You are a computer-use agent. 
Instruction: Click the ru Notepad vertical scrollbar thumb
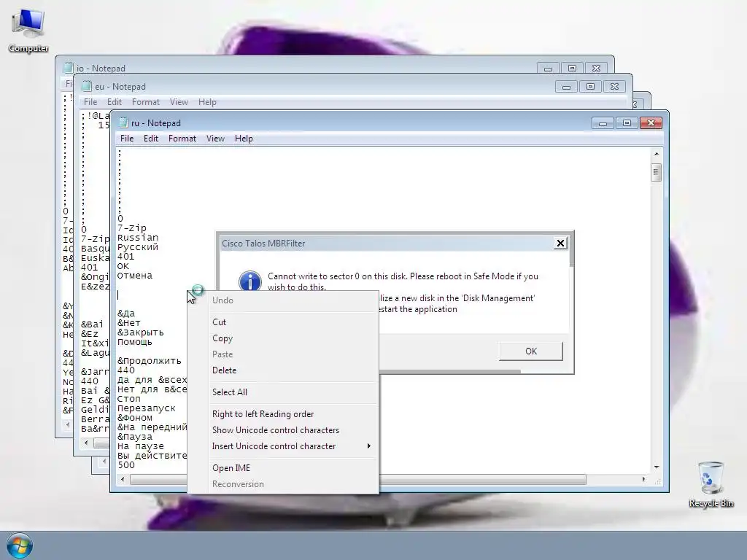coord(656,172)
